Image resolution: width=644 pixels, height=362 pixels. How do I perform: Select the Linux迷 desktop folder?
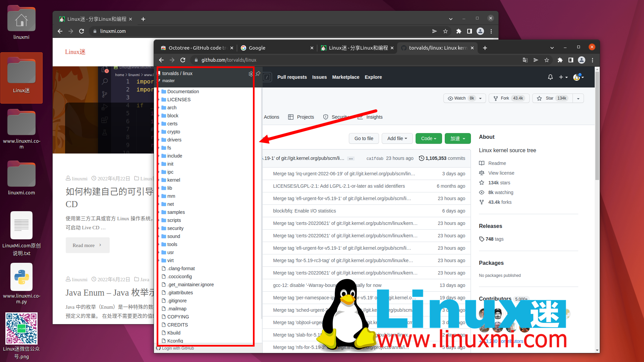tap(21, 77)
